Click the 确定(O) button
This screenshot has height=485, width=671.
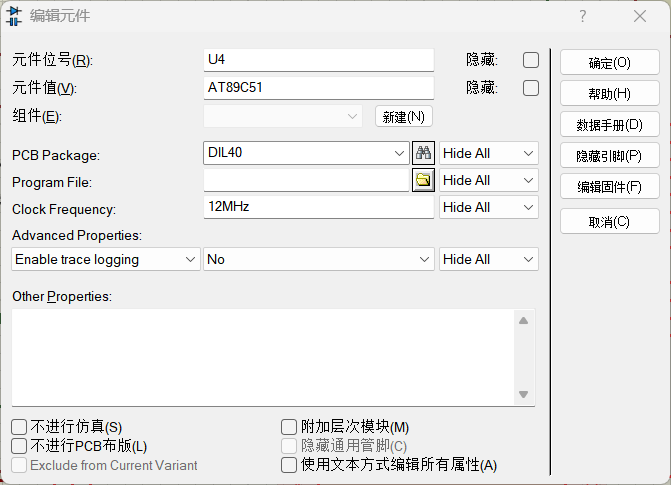610,62
